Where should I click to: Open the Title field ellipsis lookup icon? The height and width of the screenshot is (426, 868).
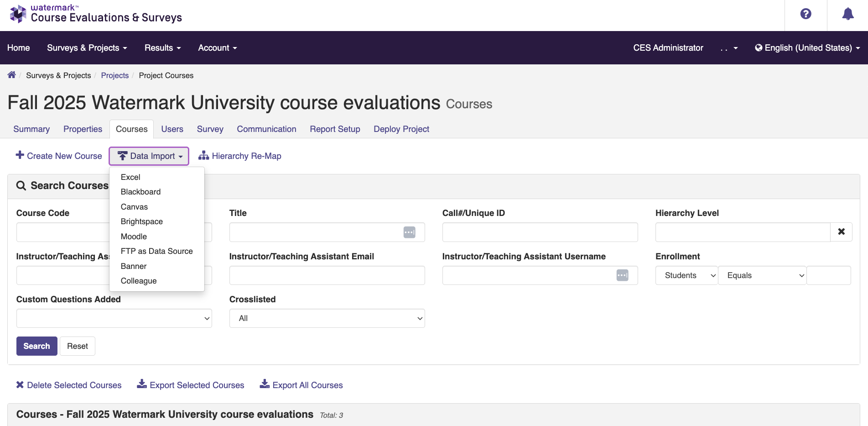point(409,232)
